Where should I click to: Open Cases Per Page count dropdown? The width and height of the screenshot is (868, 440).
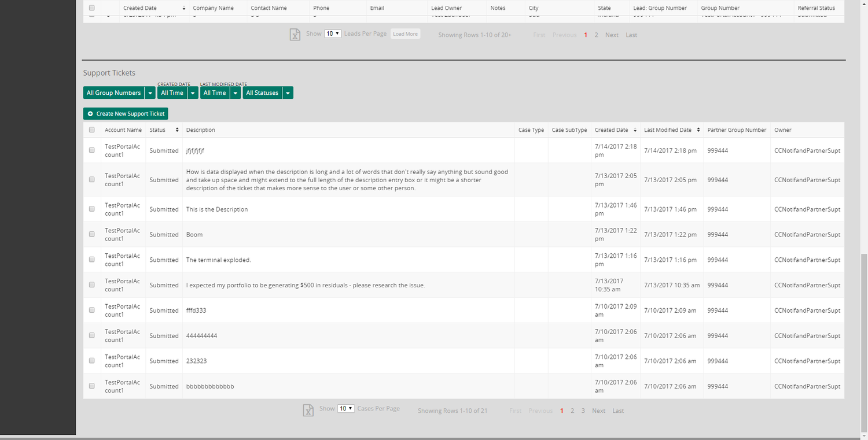pyautogui.click(x=346, y=408)
